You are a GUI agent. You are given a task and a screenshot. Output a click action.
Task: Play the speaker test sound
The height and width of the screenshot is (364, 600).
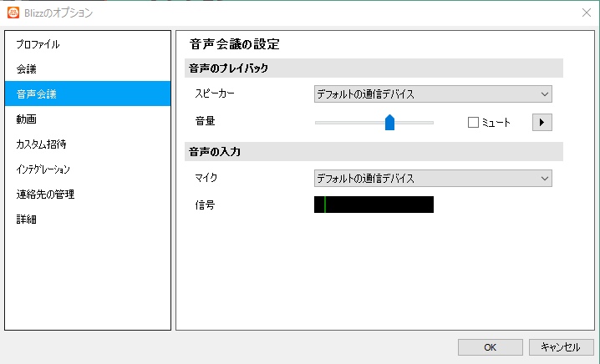(542, 123)
